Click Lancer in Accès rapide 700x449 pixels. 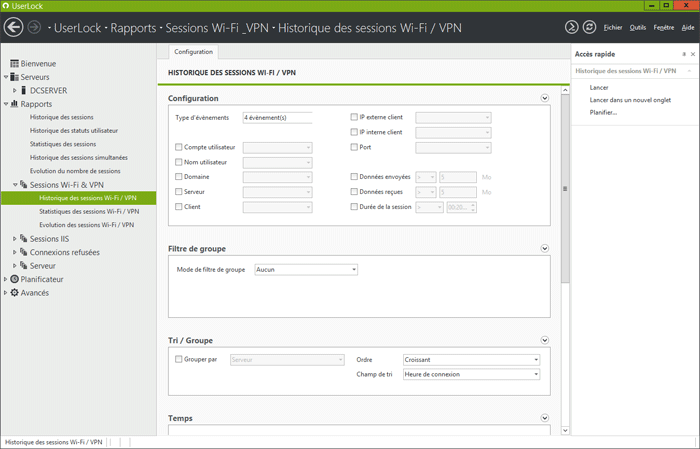click(x=599, y=87)
